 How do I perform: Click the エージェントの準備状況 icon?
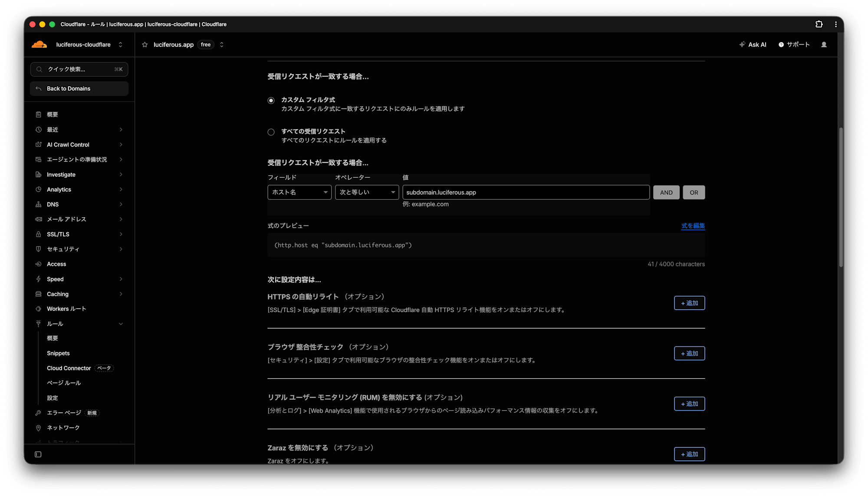pos(39,160)
